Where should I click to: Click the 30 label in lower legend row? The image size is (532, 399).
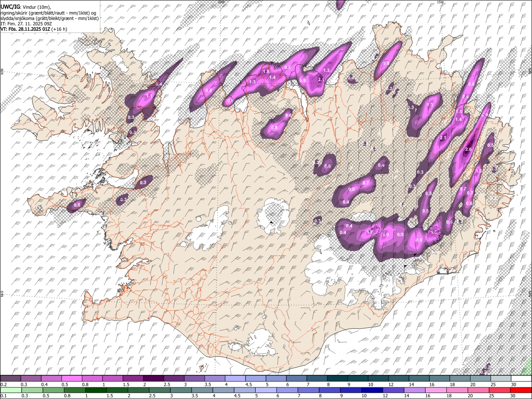[512, 396]
